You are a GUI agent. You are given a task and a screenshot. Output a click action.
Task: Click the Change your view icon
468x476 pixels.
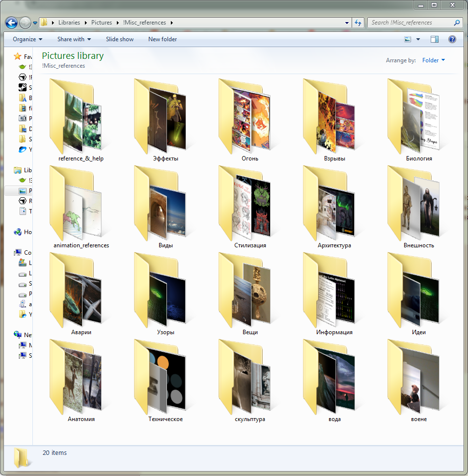click(x=408, y=39)
